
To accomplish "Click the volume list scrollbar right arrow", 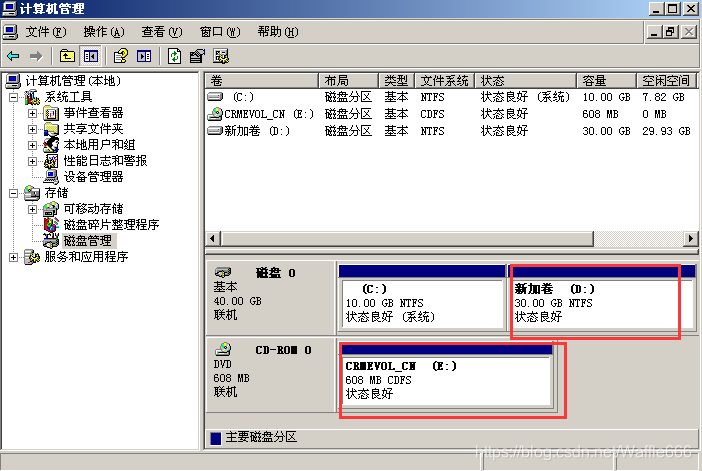I will coord(691,239).
